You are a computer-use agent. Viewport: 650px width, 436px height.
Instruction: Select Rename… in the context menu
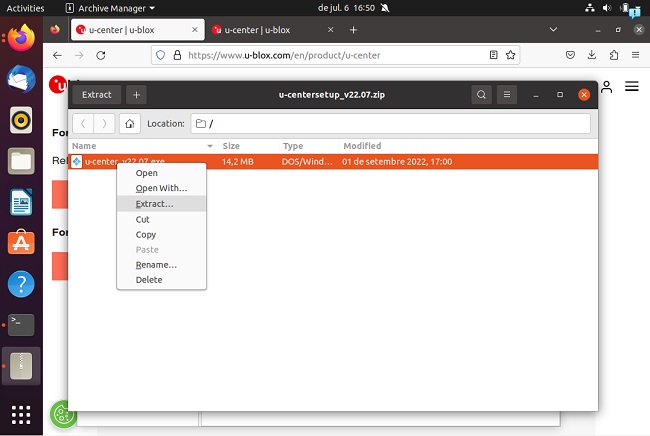point(156,265)
